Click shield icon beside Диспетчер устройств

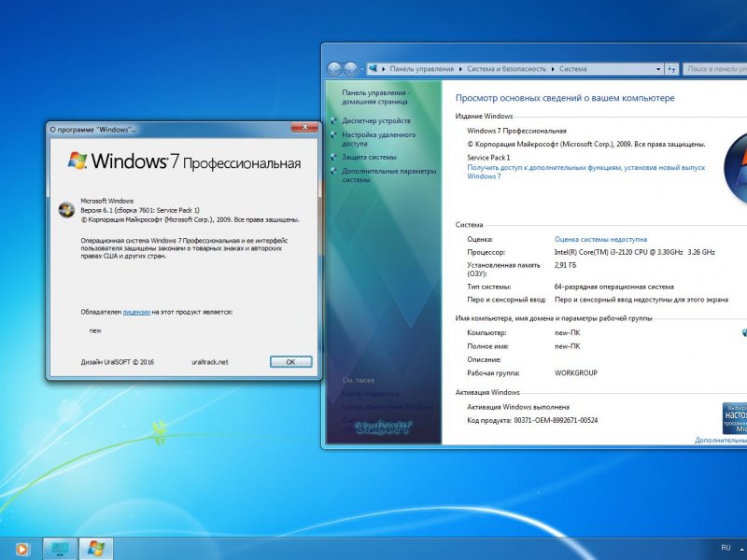(333, 121)
